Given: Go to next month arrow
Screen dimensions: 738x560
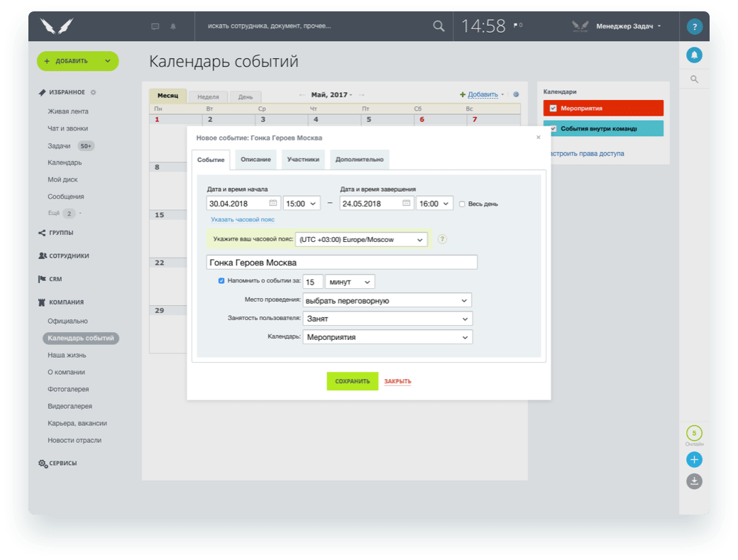Looking at the screenshot, I should coord(361,95).
